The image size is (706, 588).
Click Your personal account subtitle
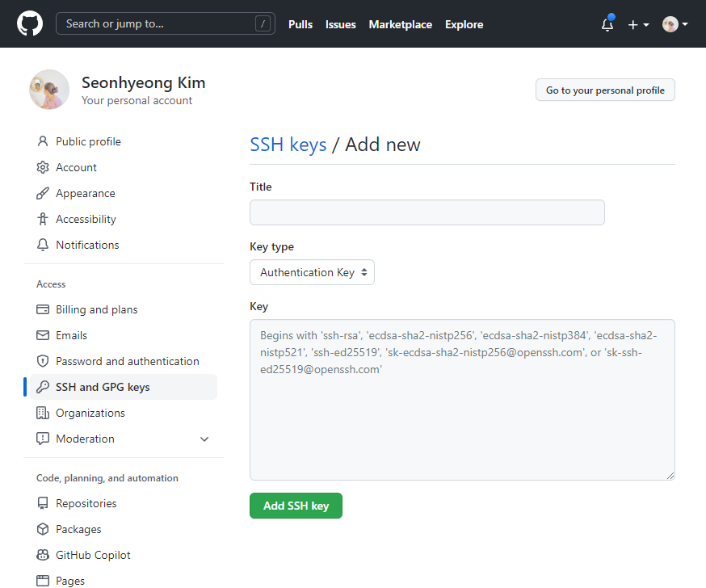pyautogui.click(x=137, y=100)
